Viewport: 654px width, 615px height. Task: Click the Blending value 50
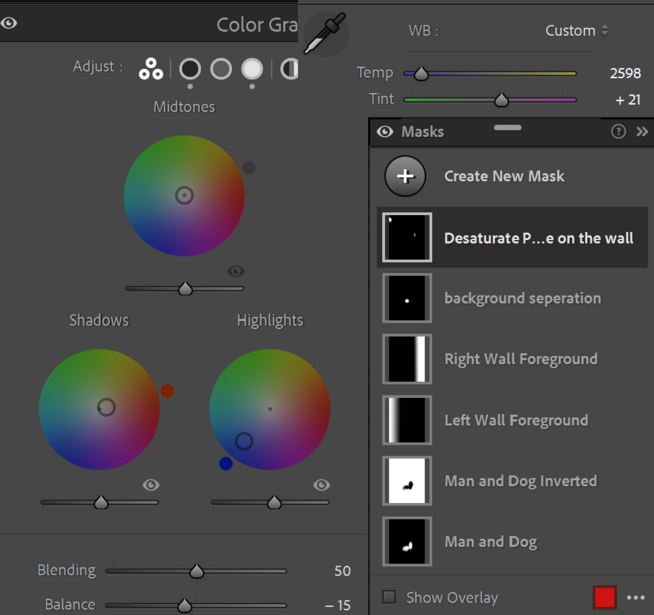click(x=342, y=571)
